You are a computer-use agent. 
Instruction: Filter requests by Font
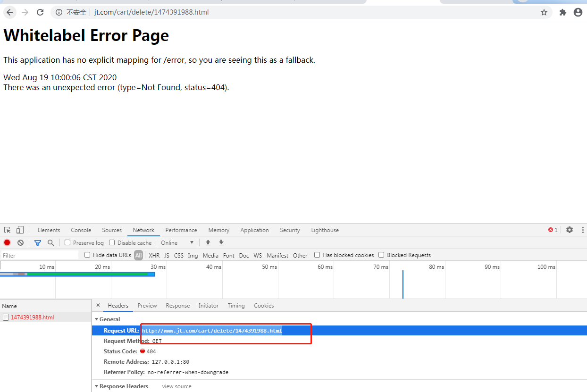point(229,255)
